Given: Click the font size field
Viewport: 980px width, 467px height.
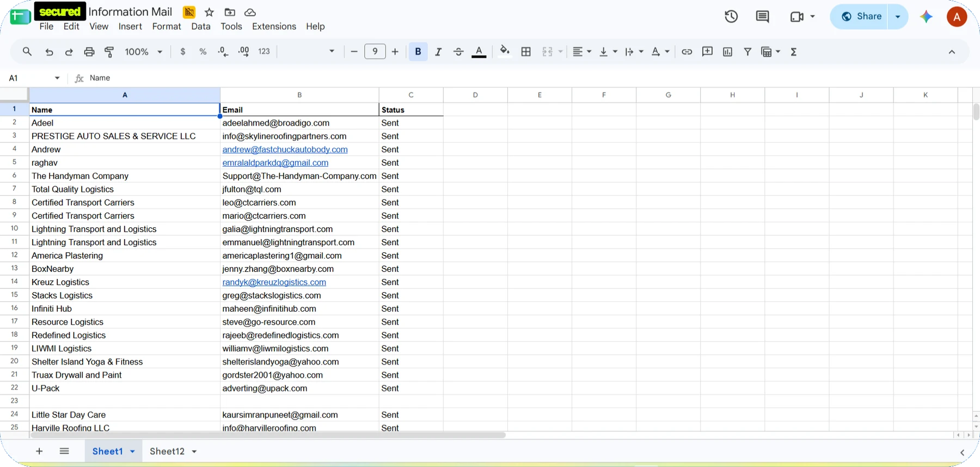Looking at the screenshot, I should 375,52.
